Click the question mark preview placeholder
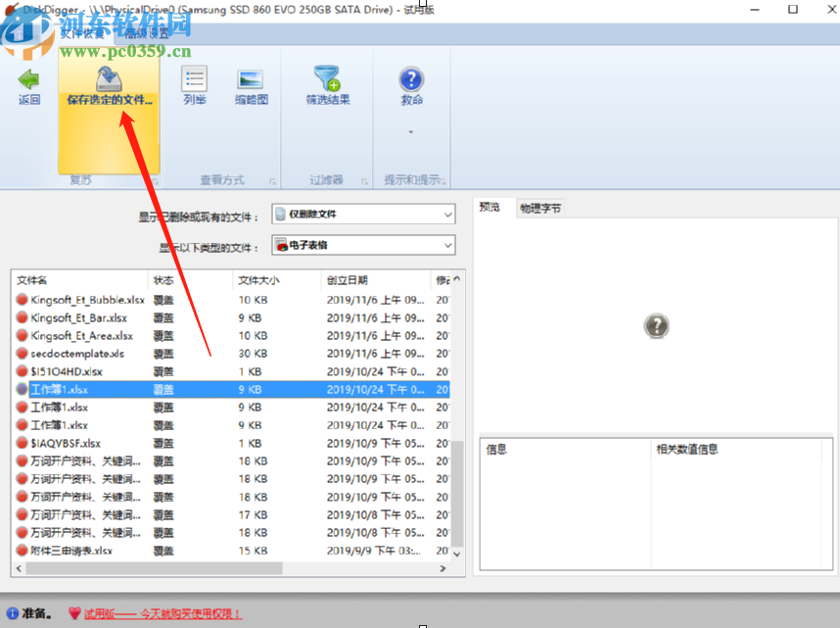840x628 pixels. click(656, 325)
